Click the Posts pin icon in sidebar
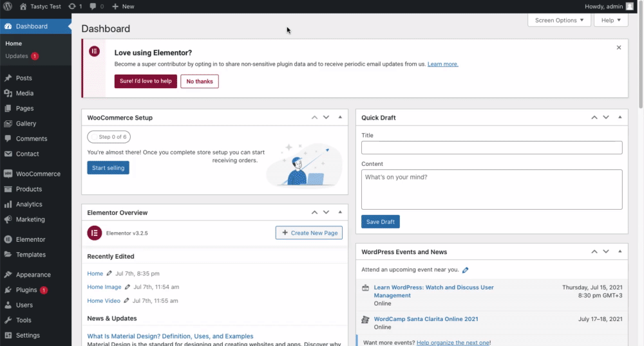This screenshot has width=644, height=346. [8, 78]
